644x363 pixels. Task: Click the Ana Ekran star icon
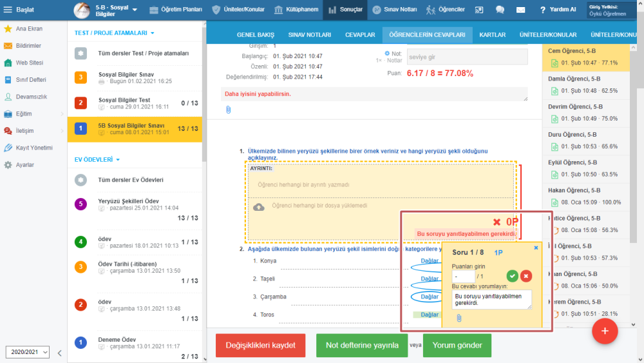tap(8, 29)
